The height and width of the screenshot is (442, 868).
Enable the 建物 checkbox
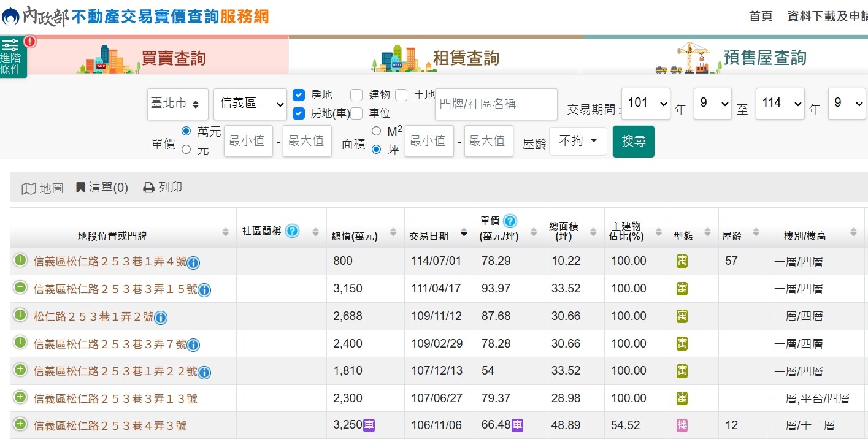pyautogui.click(x=356, y=95)
